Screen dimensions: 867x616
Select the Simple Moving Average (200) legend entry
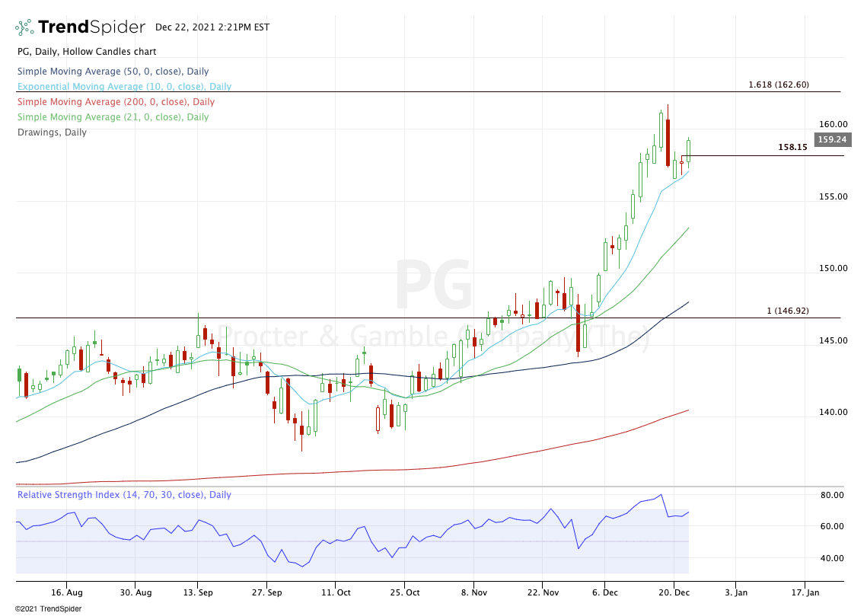pyautogui.click(x=116, y=102)
